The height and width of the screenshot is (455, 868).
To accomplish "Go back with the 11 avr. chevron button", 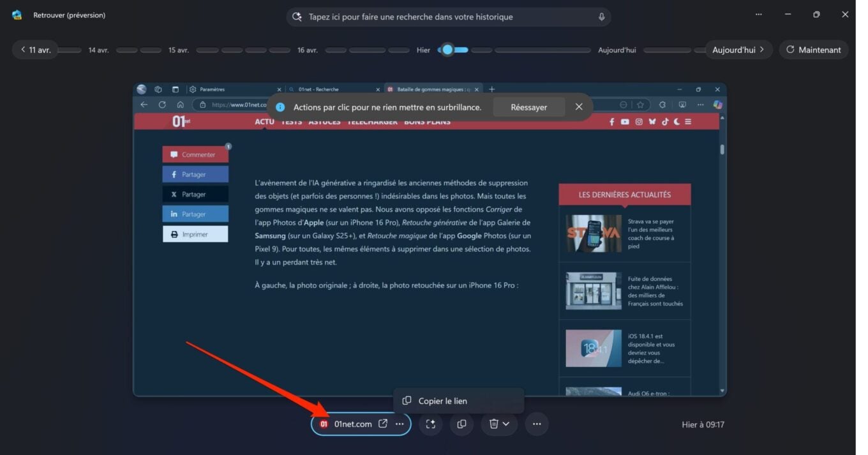I will click(36, 50).
